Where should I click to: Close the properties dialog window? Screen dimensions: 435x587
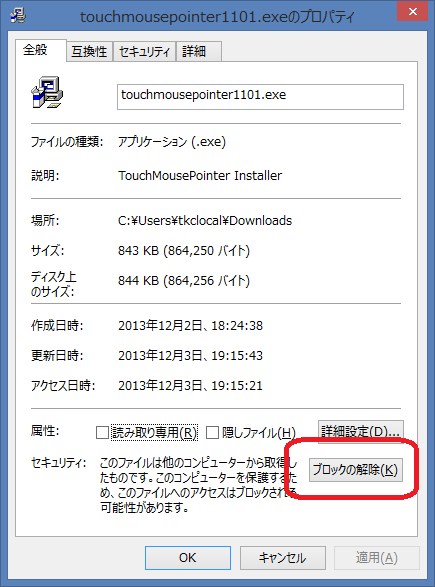[413, 11]
